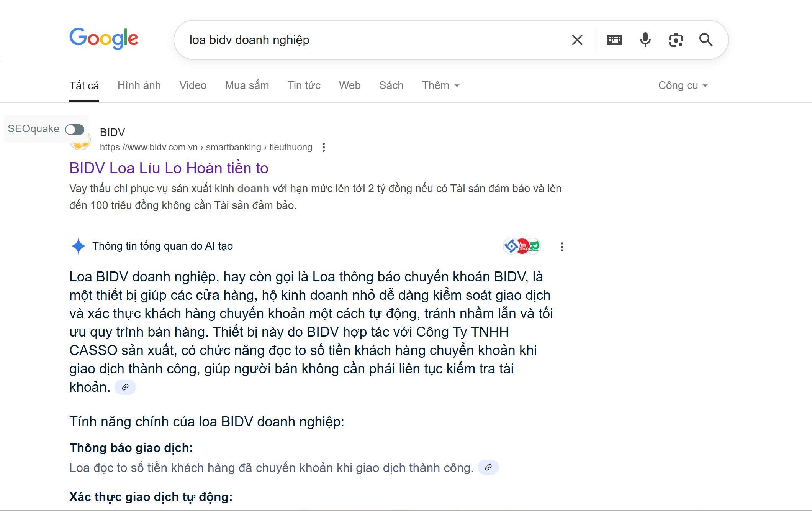Expand the Thêm dropdown
Screen dimensions: 812x511
pyautogui.click(x=440, y=85)
